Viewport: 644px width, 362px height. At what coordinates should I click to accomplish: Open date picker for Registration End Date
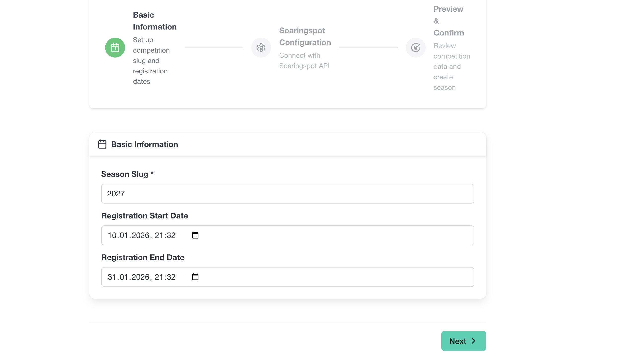(x=195, y=277)
